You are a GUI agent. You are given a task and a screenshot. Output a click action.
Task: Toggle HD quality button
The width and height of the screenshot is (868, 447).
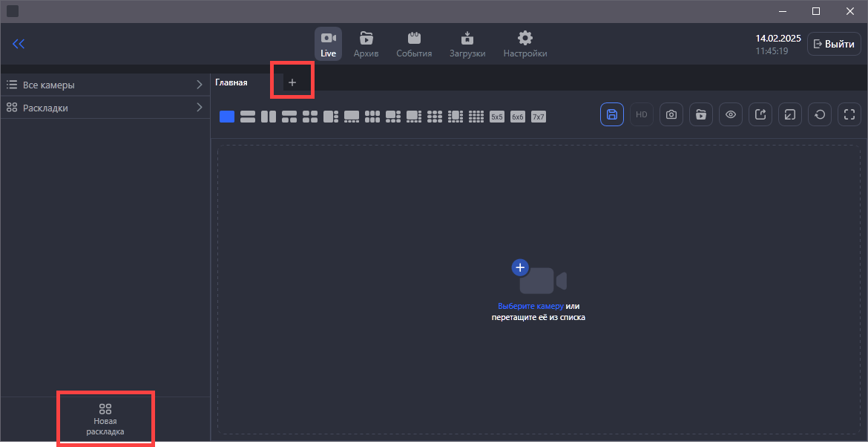[642, 114]
